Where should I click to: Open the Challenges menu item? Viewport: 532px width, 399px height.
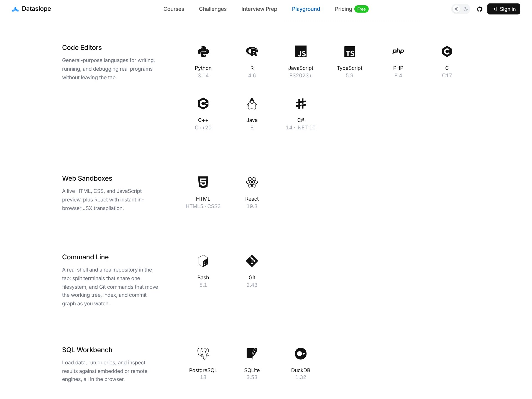pyautogui.click(x=213, y=9)
